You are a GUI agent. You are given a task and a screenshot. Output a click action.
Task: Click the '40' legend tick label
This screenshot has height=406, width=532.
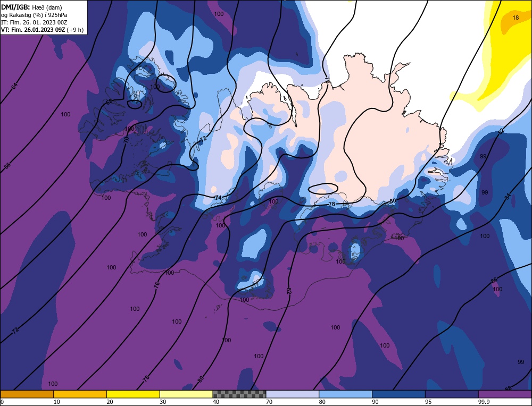coord(216,402)
